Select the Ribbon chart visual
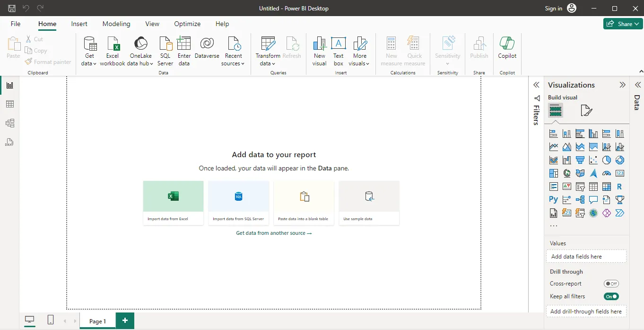The width and height of the screenshot is (644, 330). pyautogui.click(x=553, y=161)
